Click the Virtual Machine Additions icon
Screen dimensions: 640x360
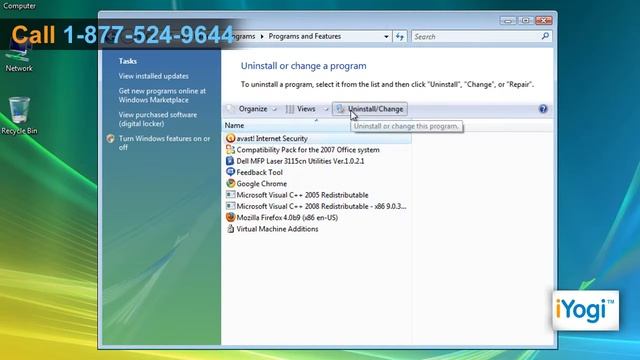tap(230, 229)
